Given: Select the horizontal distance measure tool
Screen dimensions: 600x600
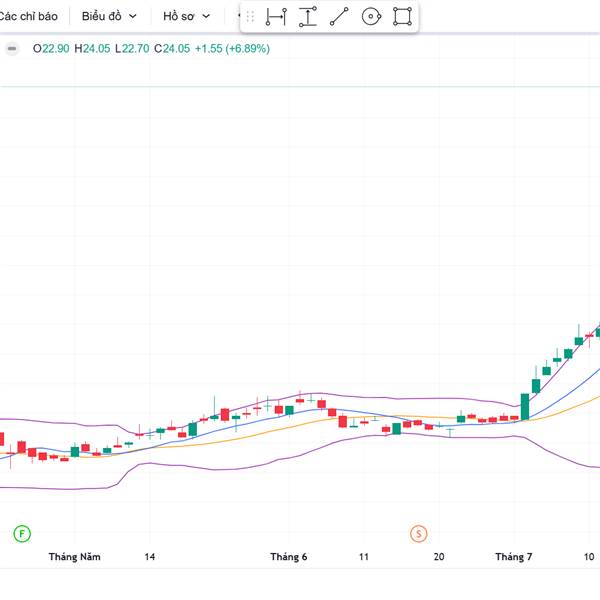Looking at the screenshot, I should [276, 17].
